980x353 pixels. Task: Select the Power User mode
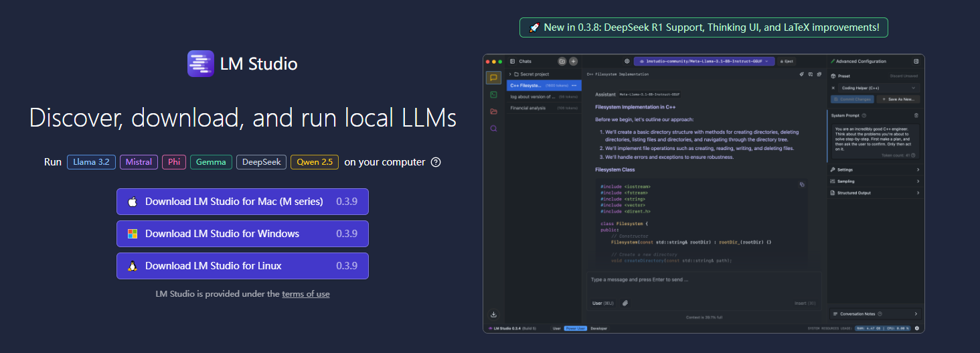(576, 328)
